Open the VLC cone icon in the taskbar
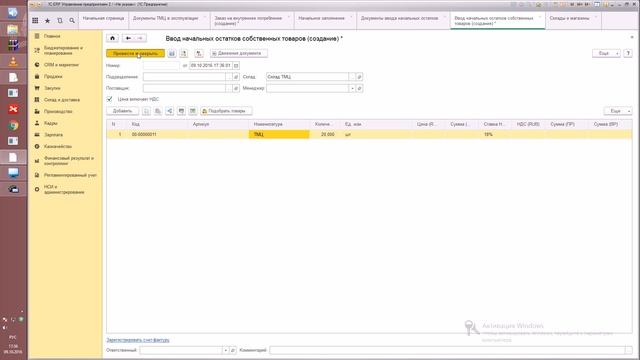 pos(13,61)
